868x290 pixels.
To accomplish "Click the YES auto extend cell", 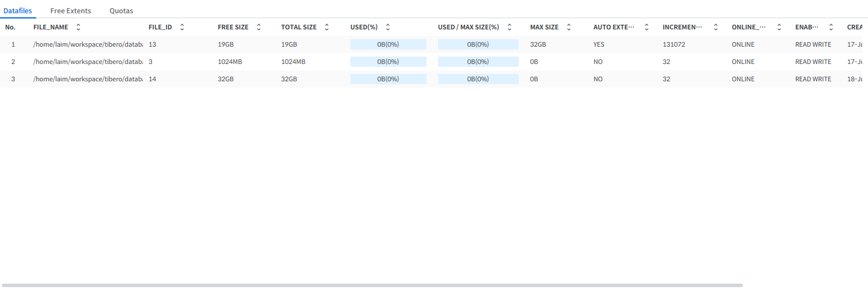I will pos(599,44).
